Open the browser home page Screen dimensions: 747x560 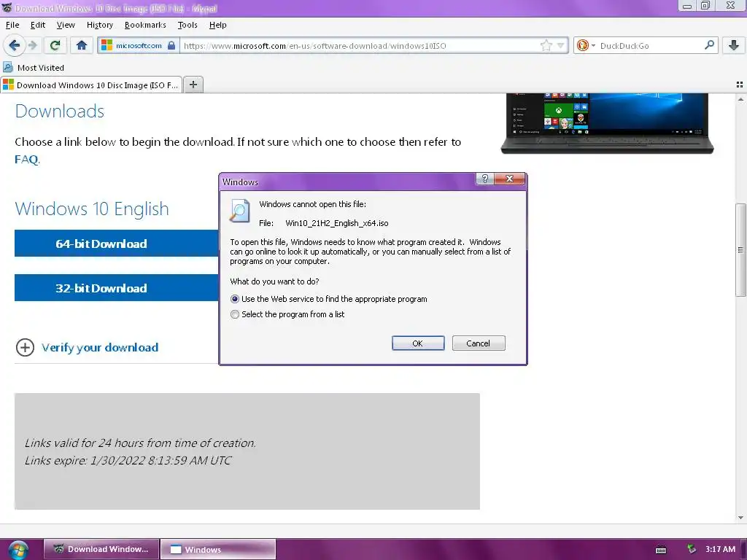pos(82,46)
